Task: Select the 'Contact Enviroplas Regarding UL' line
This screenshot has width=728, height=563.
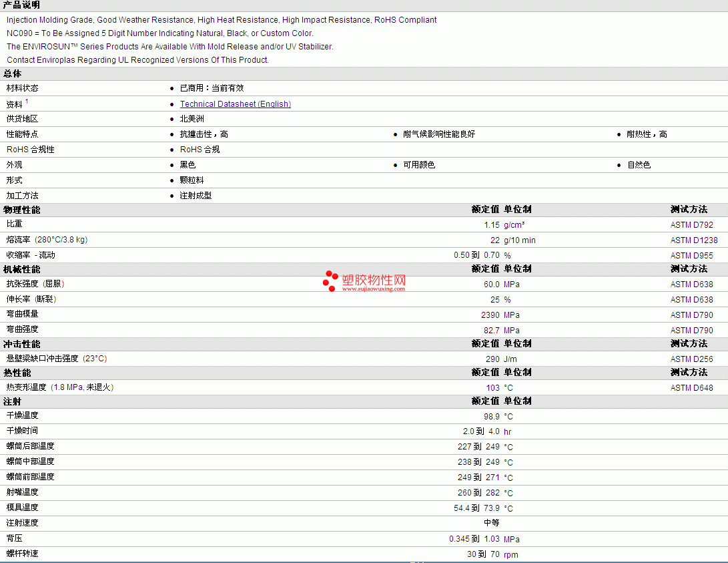Action: tap(138, 60)
